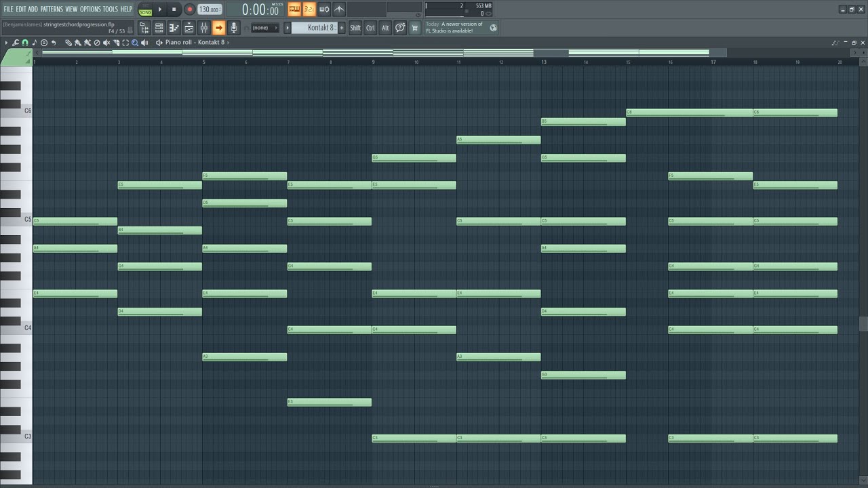
Task: Select the Delete tool in piano roll
Action: 97,43
